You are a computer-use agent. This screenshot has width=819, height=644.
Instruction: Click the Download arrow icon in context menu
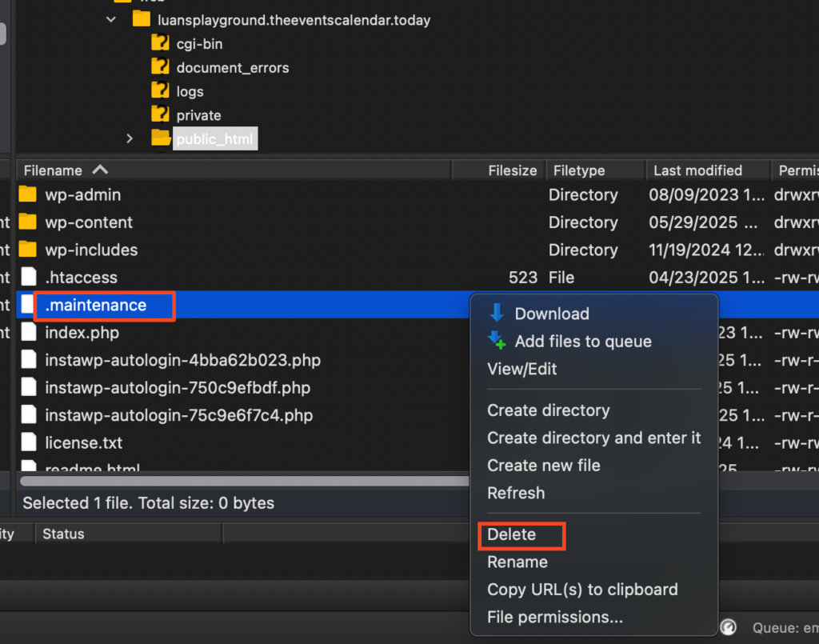496,314
